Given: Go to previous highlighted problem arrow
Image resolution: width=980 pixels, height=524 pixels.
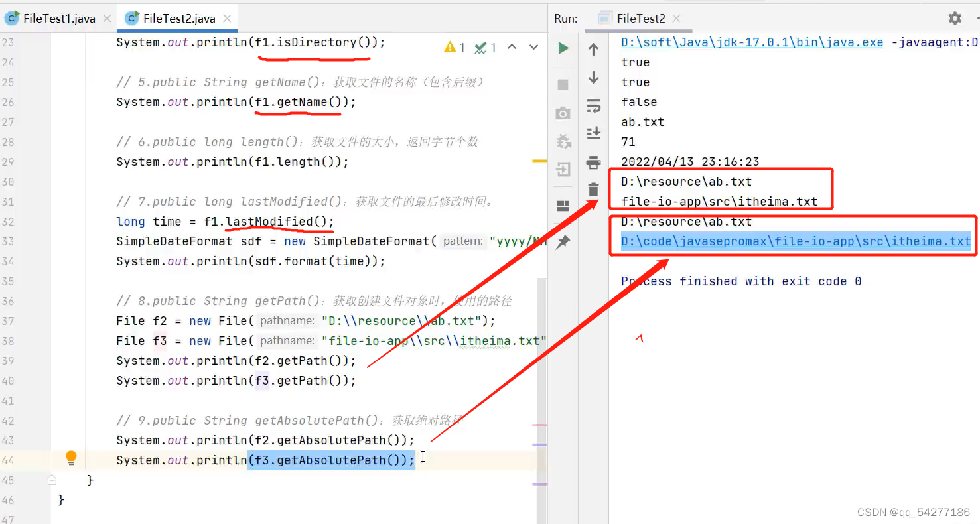Looking at the screenshot, I should pos(512,47).
